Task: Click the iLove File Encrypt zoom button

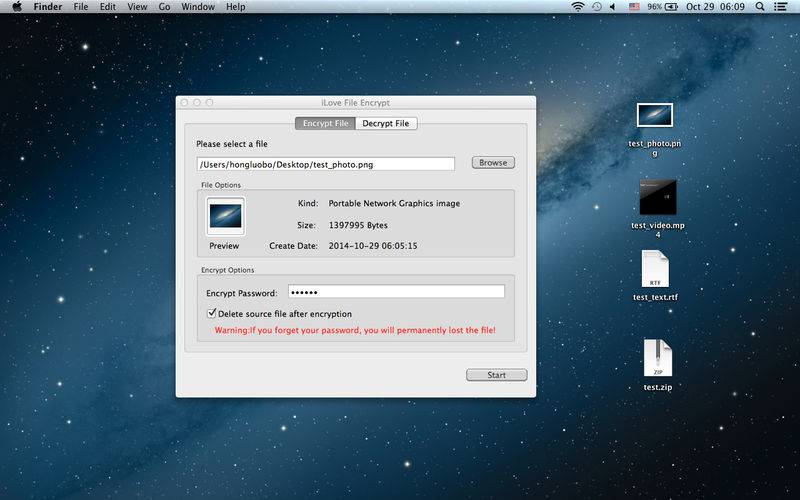Action: pyautogui.click(x=209, y=103)
